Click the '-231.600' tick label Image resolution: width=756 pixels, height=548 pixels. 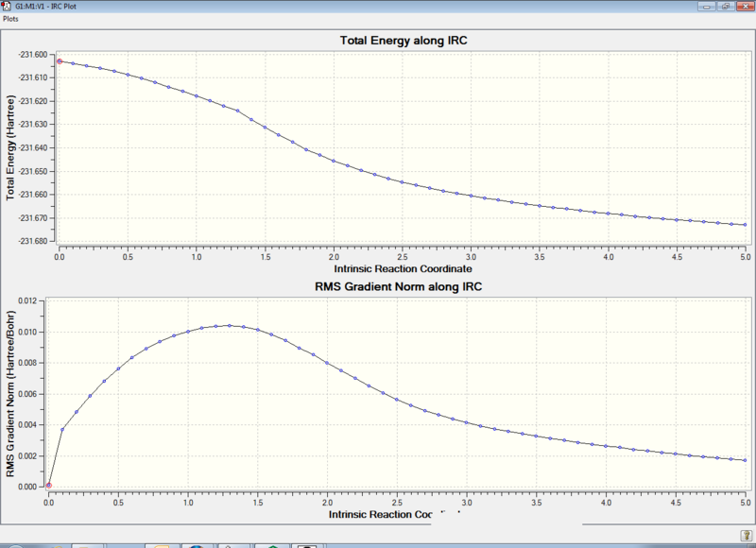click(33, 55)
